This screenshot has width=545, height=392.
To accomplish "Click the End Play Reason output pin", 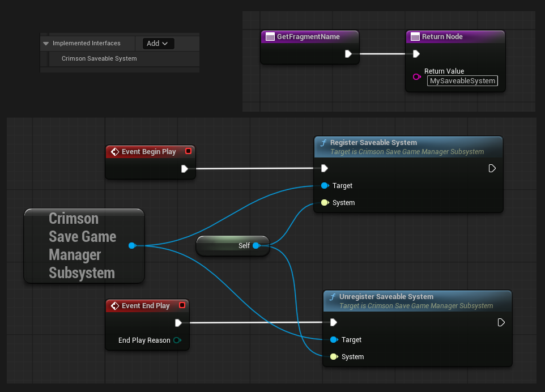I will [177, 340].
